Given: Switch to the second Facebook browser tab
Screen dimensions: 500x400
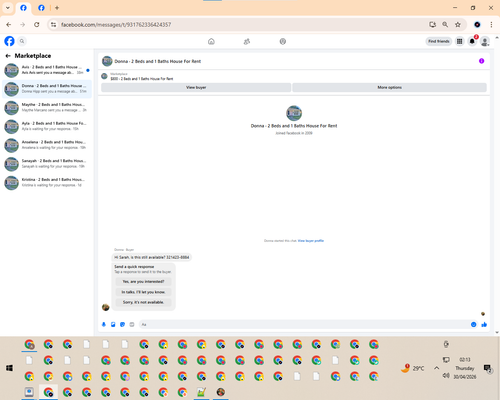Looking at the screenshot, I should (41, 8).
